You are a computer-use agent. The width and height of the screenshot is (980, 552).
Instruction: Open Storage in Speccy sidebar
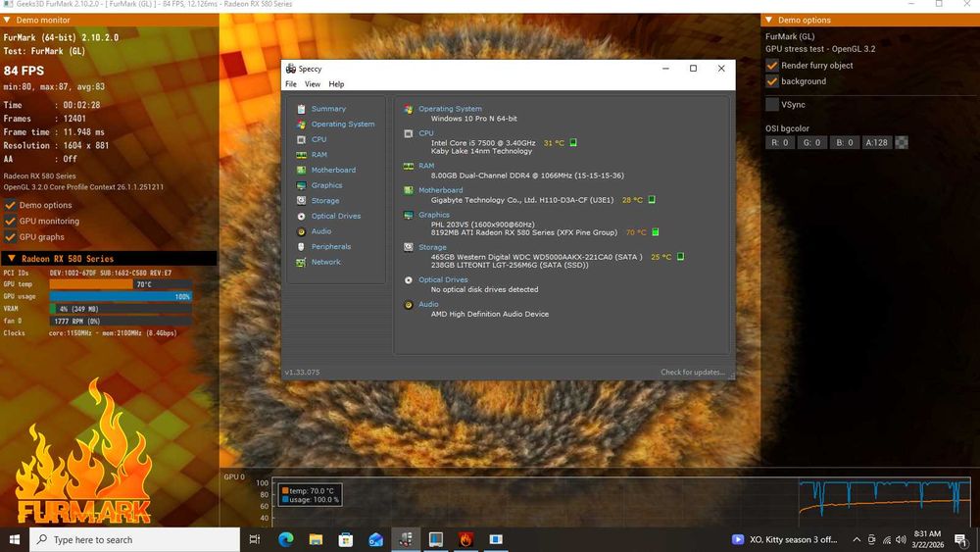(325, 201)
